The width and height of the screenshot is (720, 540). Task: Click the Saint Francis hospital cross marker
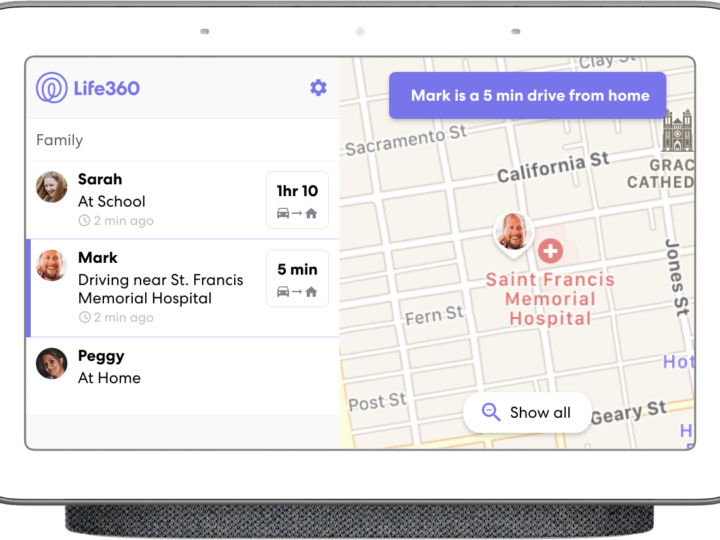550,250
